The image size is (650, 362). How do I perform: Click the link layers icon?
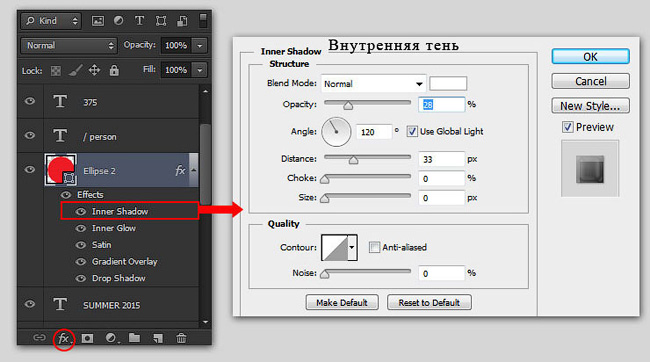pyautogui.click(x=39, y=338)
